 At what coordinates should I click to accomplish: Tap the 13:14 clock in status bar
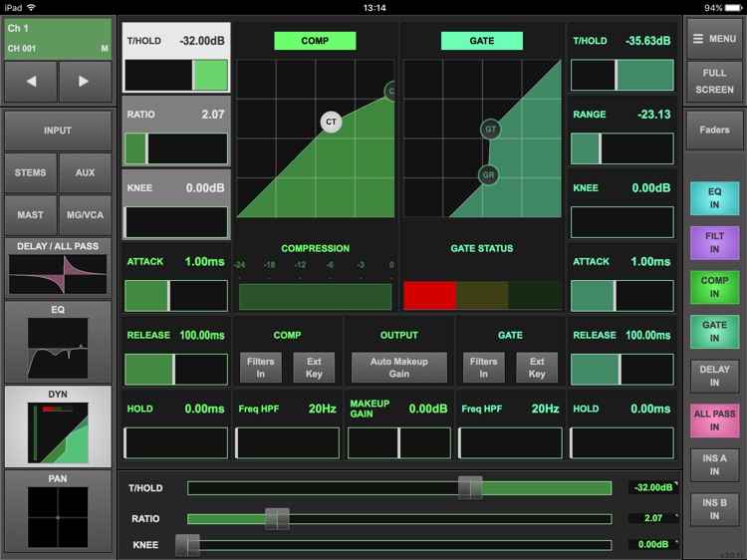[374, 8]
